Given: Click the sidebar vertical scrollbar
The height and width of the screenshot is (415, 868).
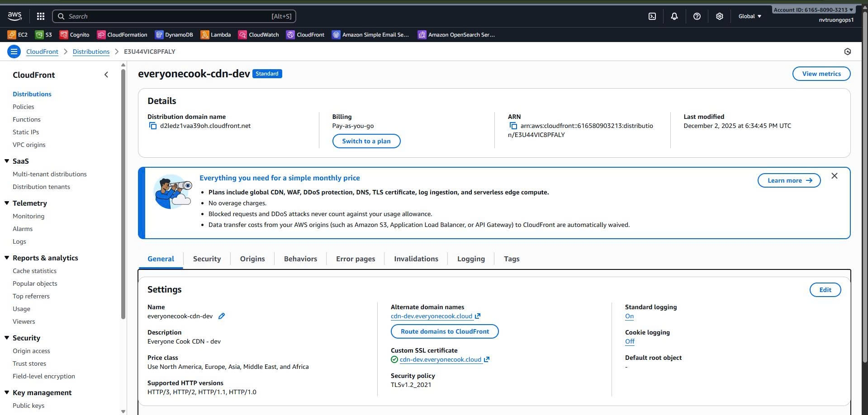Looking at the screenshot, I should tap(123, 194).
